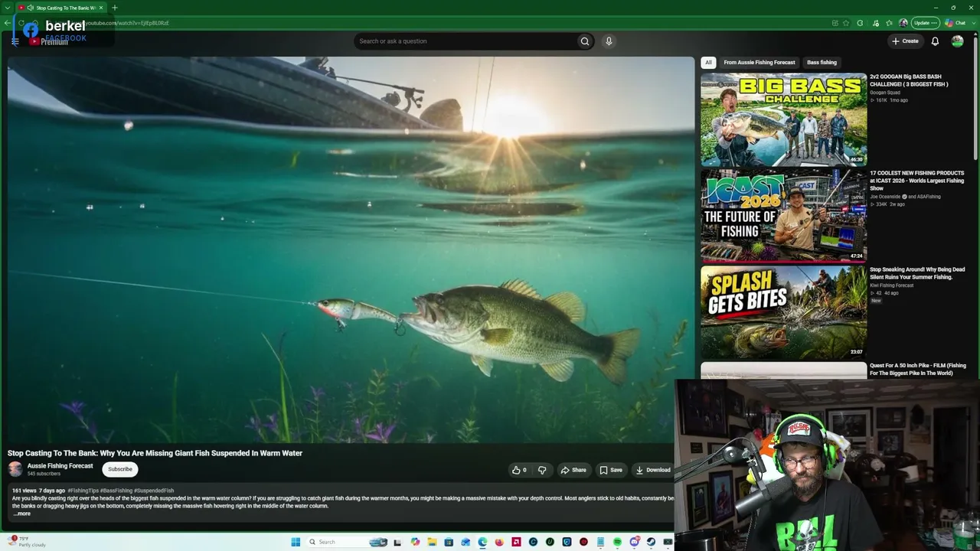The height and width of the screenshot is (551, 980).
Task: Open File Explorer from the taskbar
Action: coord(432,542)
